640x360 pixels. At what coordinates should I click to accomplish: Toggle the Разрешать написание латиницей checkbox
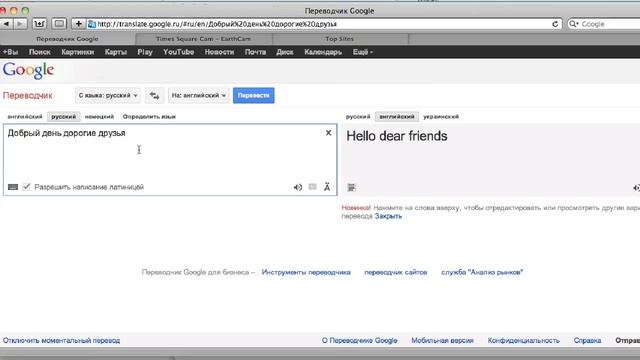coord(27,187)
